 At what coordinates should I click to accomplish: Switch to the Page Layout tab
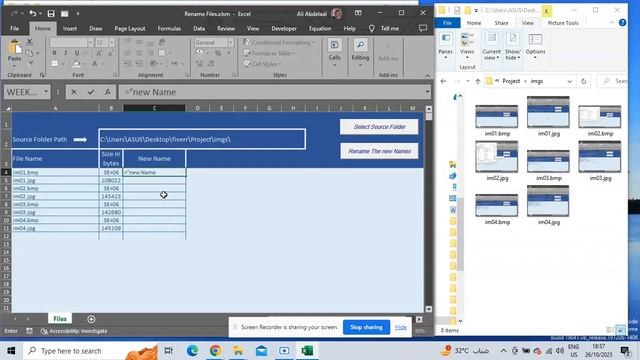(130, 29)
